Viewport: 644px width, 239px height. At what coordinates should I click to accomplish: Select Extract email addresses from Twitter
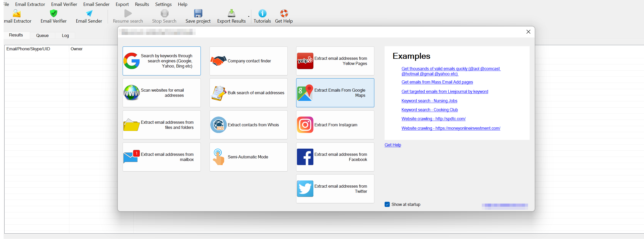pos(335,189)
